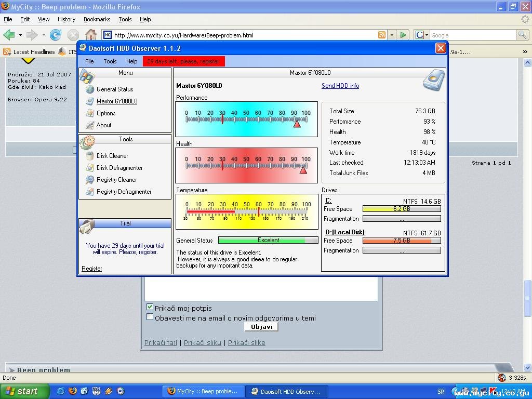Click the search magnifier in Firefox search box

(x=522, y=35)
